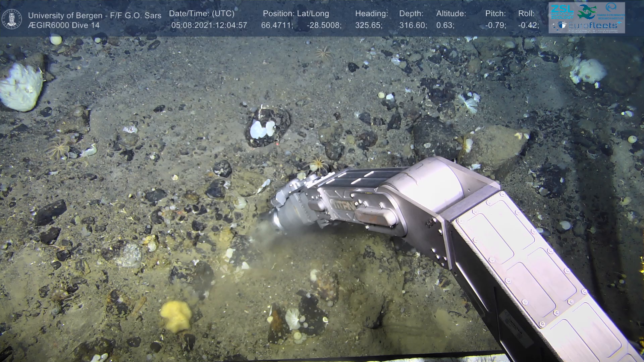Click the University of Bergen seal logo
Viewport: 644px width, 362px height.
12,19
